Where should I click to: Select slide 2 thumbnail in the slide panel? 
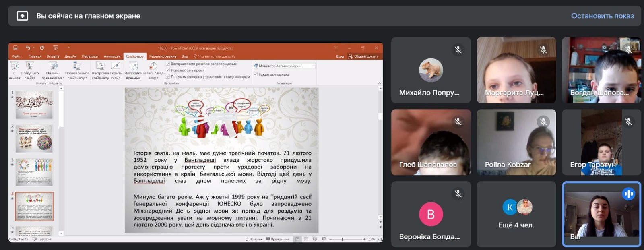34,138
